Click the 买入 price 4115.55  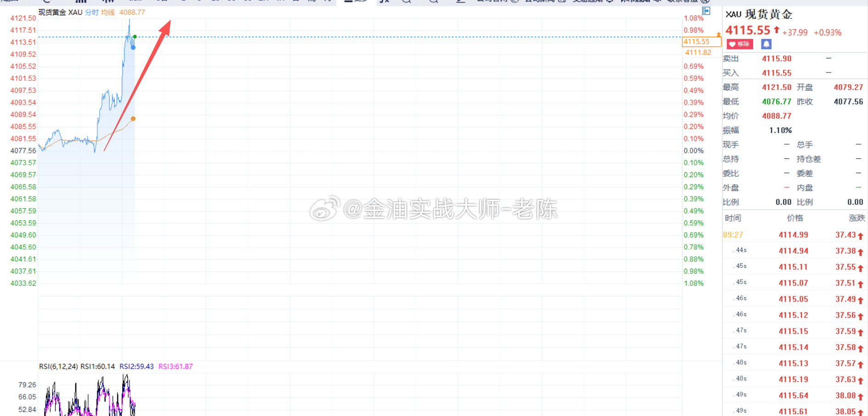pyautogui.click(x=777, y=73)
